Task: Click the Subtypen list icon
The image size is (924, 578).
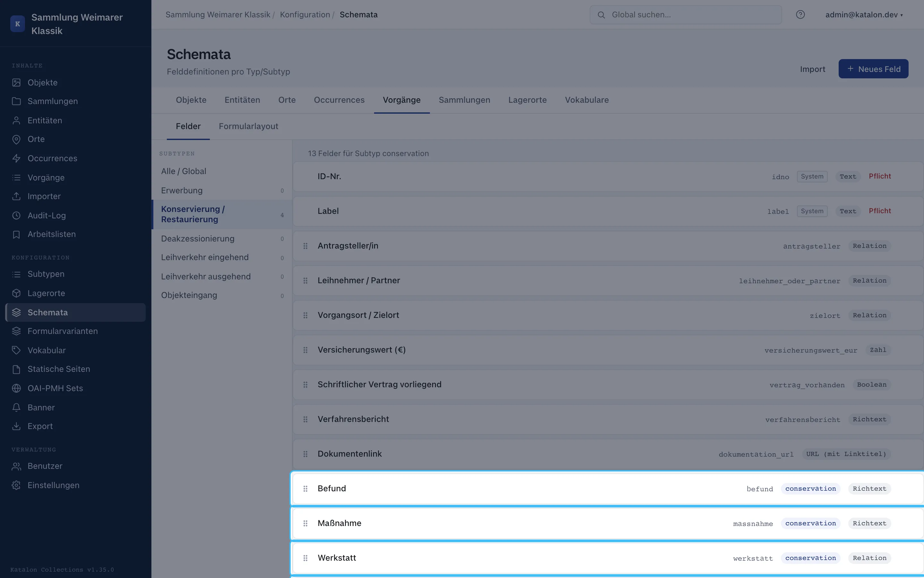Action: pos(16,274)
